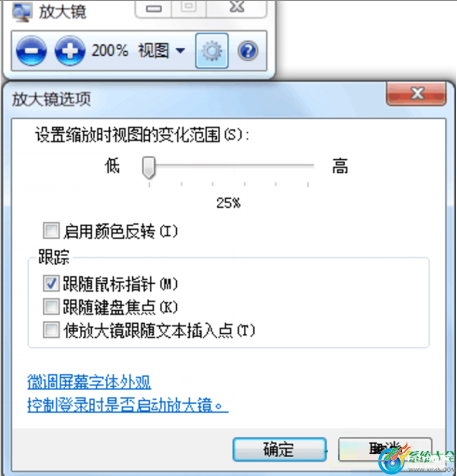Click the zoom increment slider thumb
The image size is (457, 476).
[149, 167]
